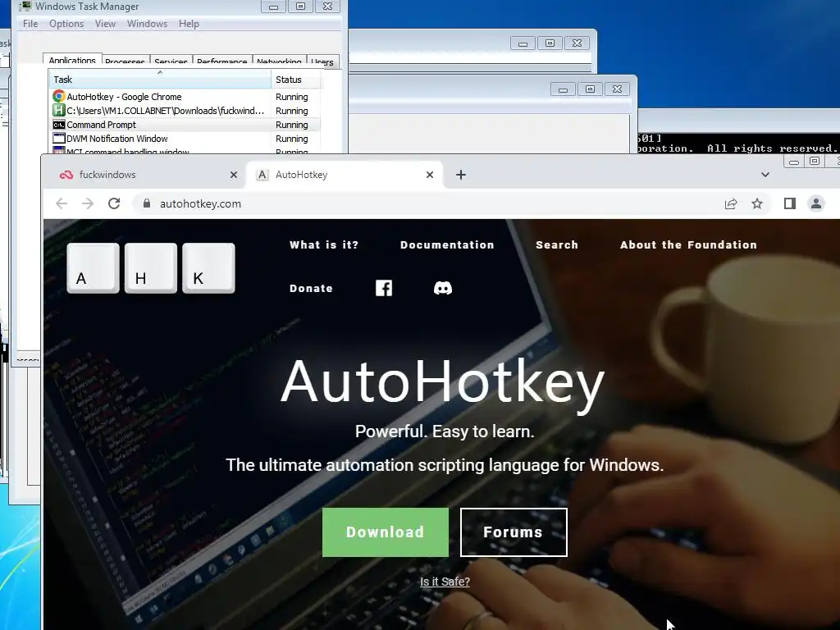Open the Discord icon link
840x630 pixels.
(442, 288)
